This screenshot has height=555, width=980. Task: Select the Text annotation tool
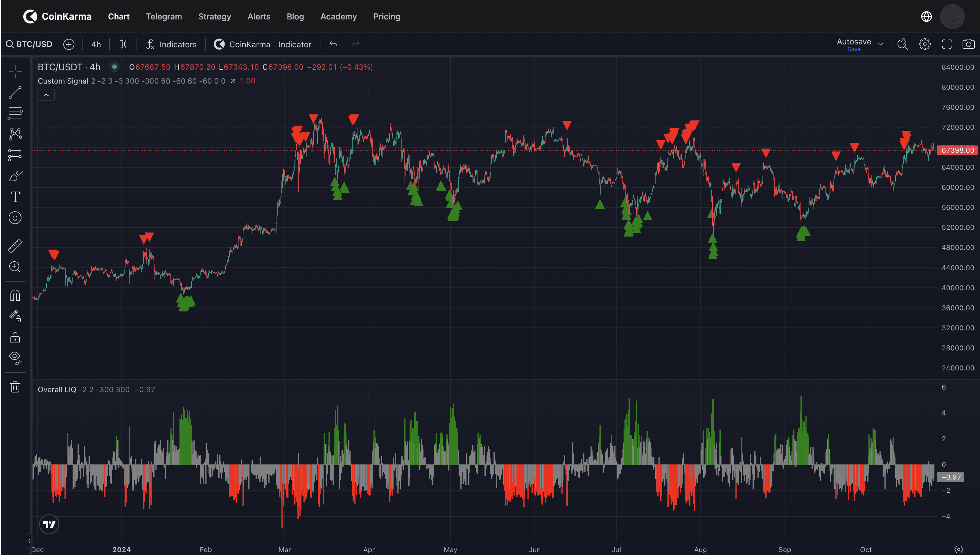pyautogui.click(x=15, y=197)
